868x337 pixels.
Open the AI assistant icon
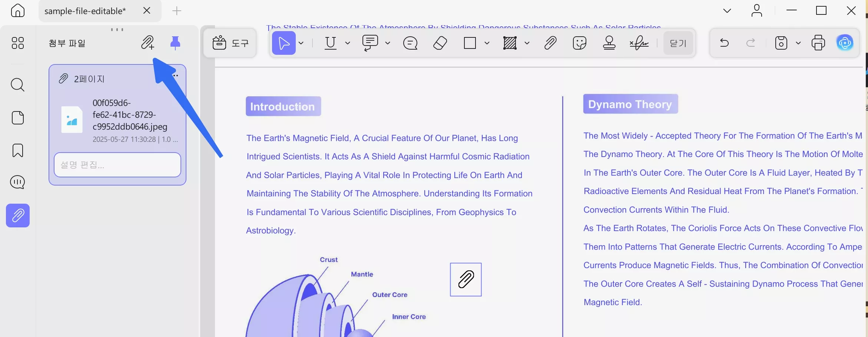coord(845,43)
